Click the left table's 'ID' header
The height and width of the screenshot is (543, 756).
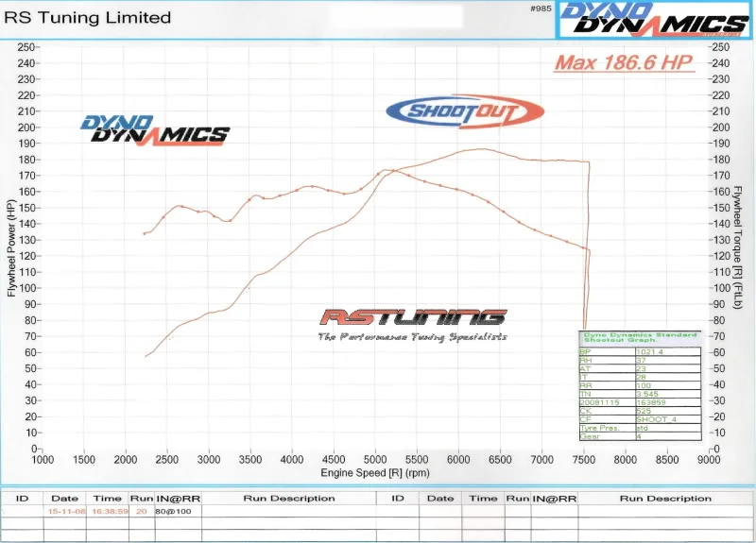pyautogui.click(x=22, y=499)
